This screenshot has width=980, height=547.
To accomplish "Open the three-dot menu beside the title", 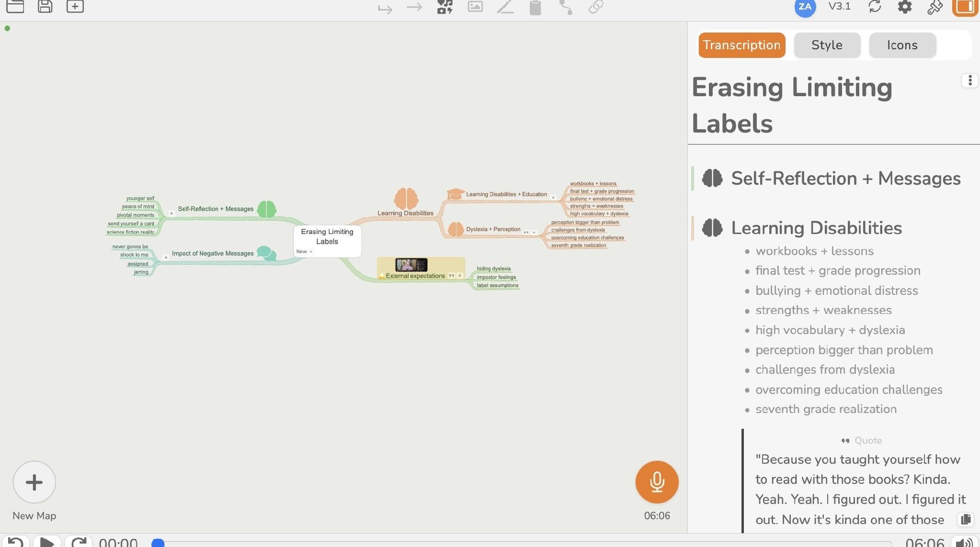I will point(970,80).
